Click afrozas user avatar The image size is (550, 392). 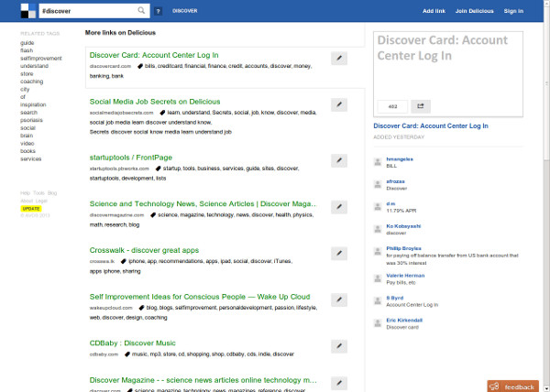378,184
